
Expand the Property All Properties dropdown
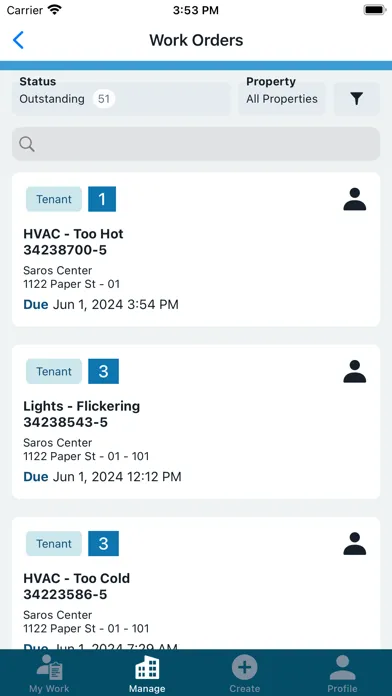[282, 99]
